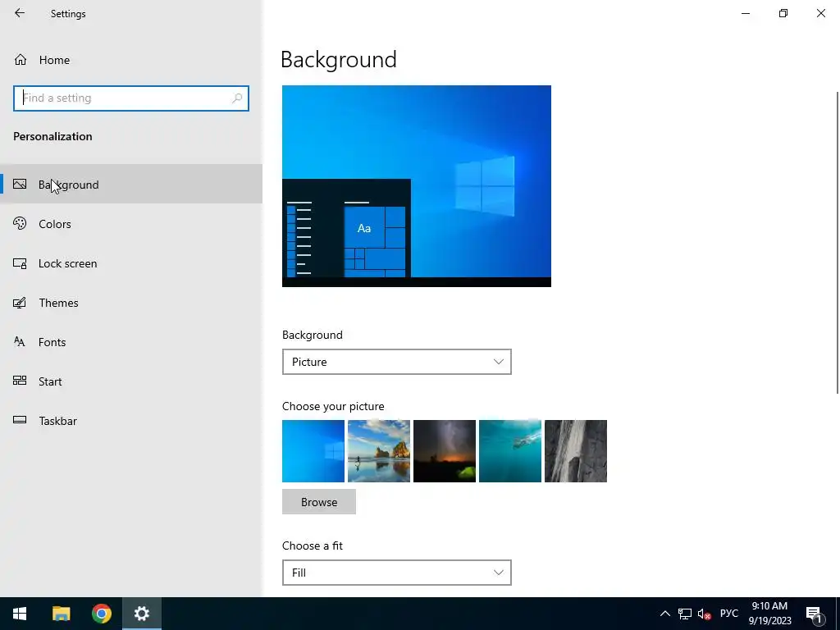Open File Explorer from the taskbar
This screenshot has height=630, width=840.
point(61,614)
